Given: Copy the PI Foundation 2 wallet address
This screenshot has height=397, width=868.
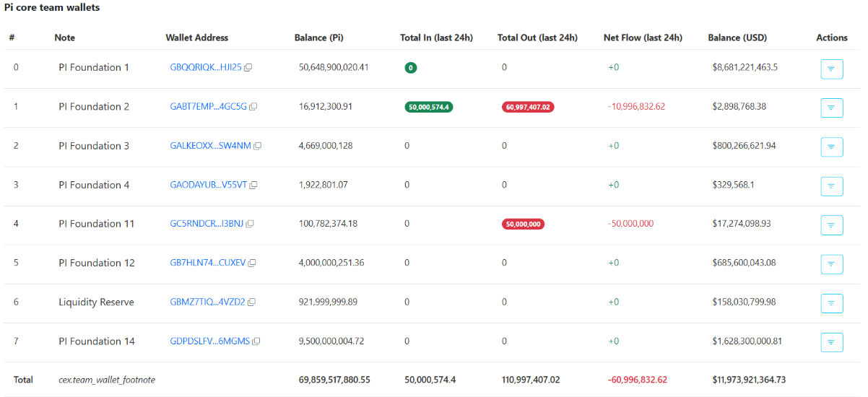Looking at the screenshot, I should [253, 107].
